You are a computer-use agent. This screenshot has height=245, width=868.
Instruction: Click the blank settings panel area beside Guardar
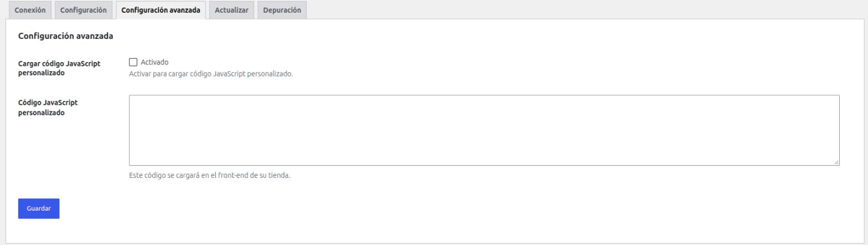443,208
